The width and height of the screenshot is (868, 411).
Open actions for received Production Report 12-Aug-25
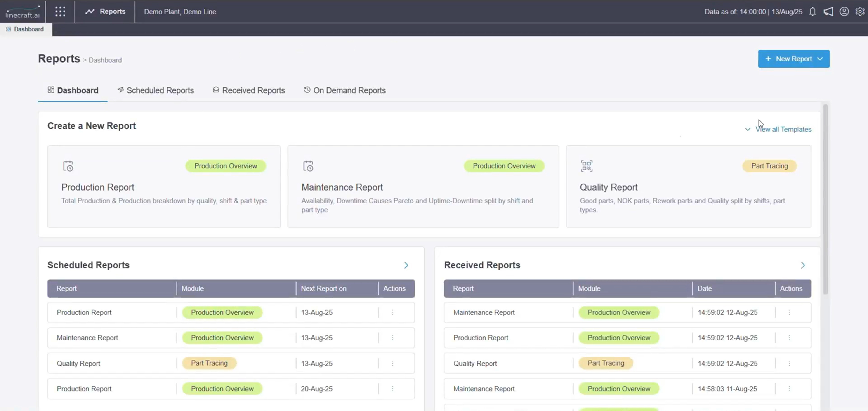789,338
